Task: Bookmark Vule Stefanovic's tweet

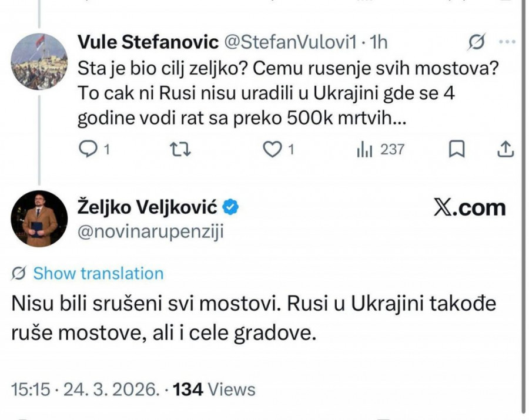Action: pos(456,150)
